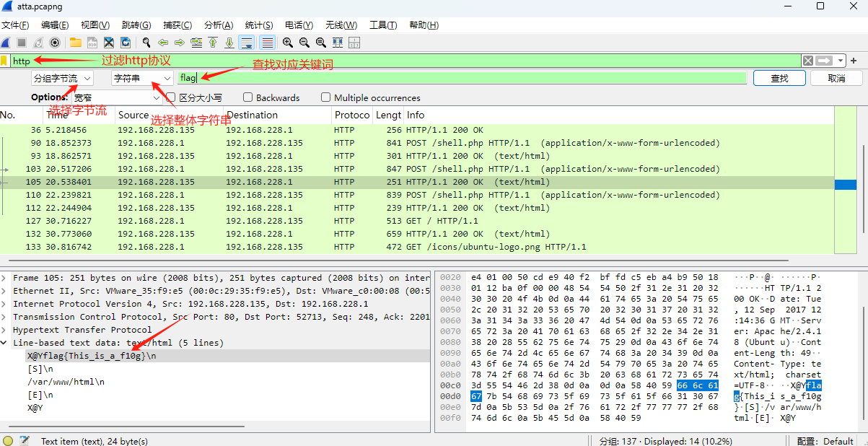Toggle the colorize packet list icon
Screen dimensions: 868x446
tap(267, 43)
